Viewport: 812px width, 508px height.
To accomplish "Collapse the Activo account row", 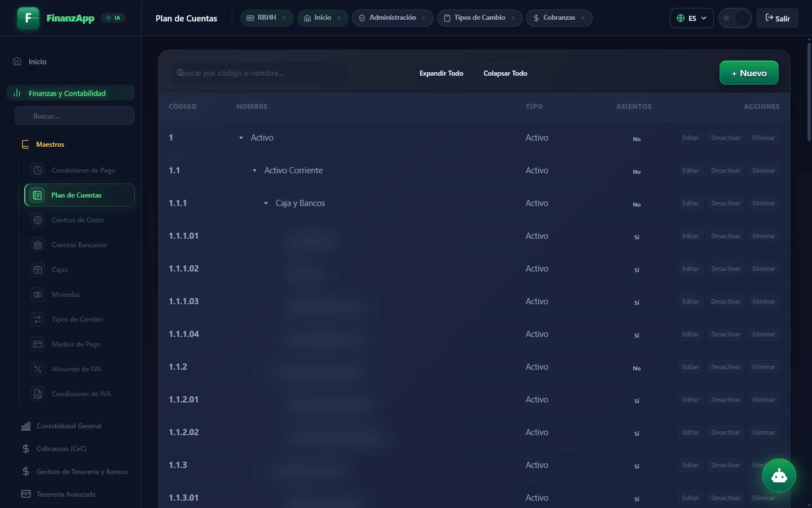I will pos(241,138).
